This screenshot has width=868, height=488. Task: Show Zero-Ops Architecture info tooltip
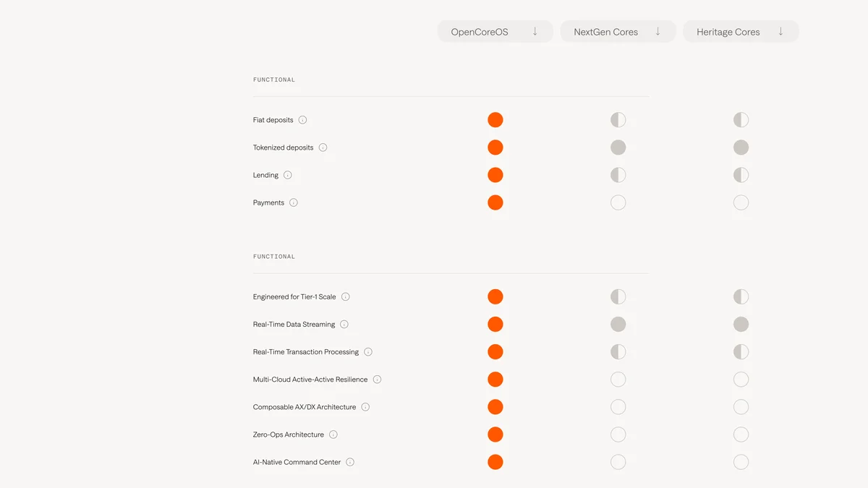(x=333, y=435)
